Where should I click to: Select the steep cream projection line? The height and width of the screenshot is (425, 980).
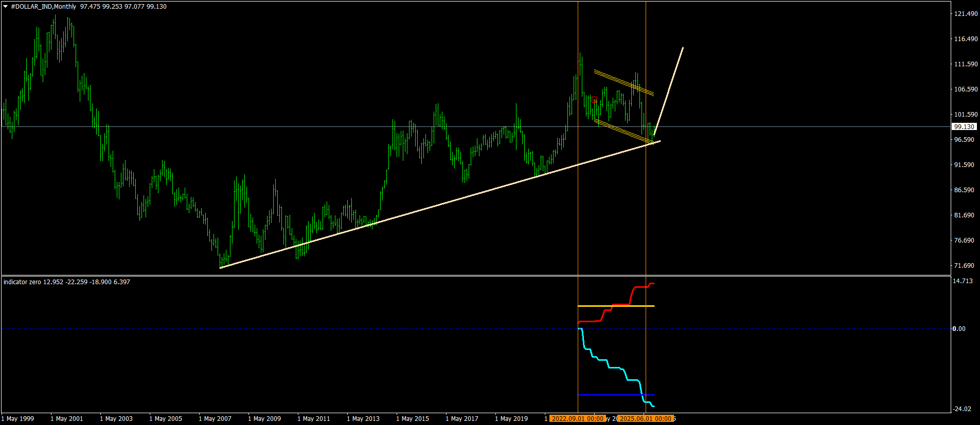tap(669, 90)
